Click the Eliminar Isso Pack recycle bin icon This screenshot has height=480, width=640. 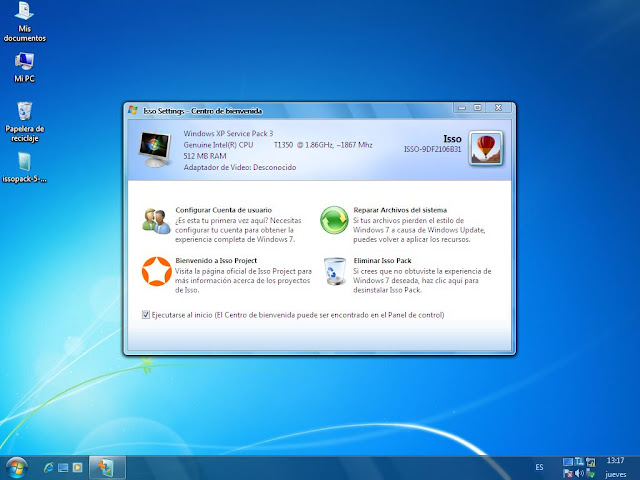[x=333, y=271]
